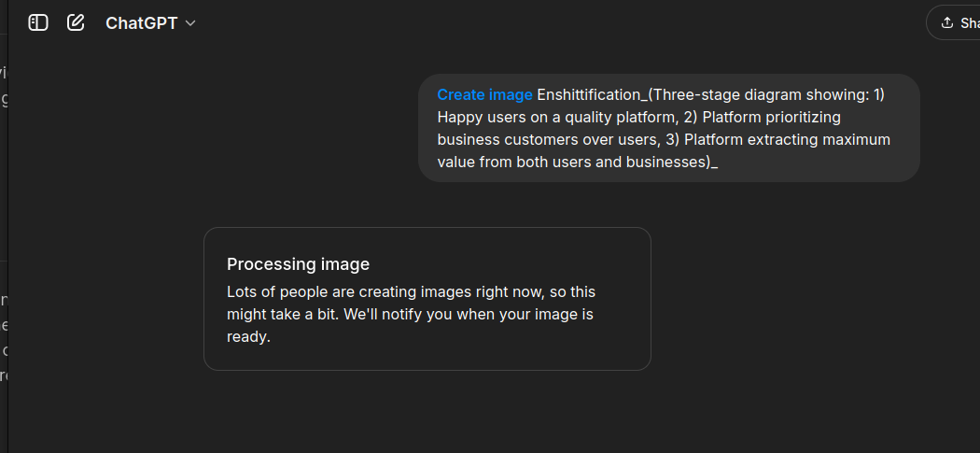Click the partially hidden "re" sidebar item
Screen dimensions: 980x453
(3, 375)
